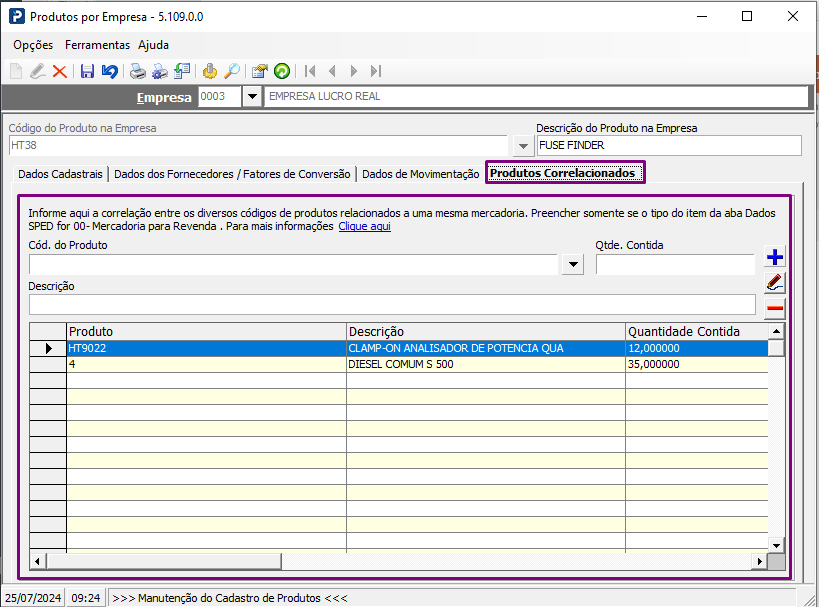The width and height of the screenshot is (819, 607).
Task: Open search with the magnifying glass icon
Action: click(x=232, y=71)
